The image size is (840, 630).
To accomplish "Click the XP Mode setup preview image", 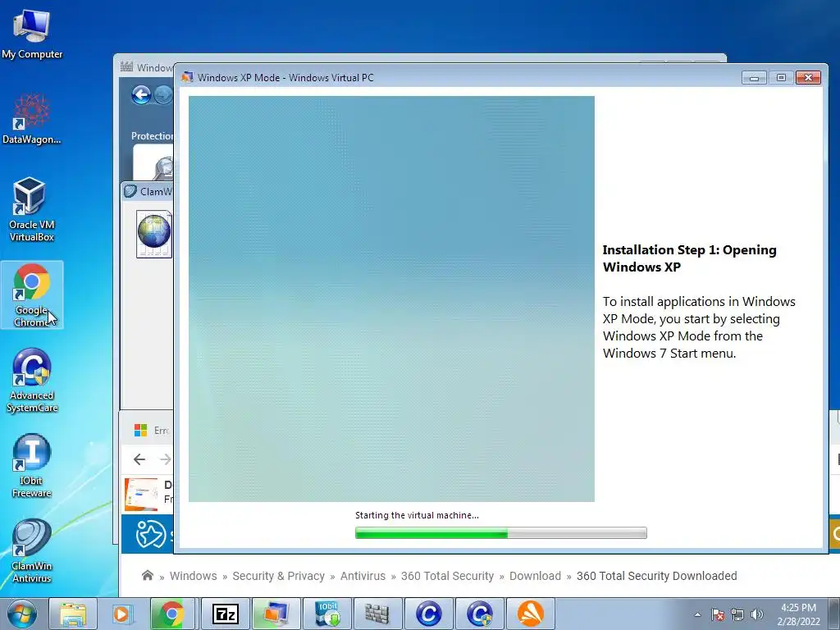I will pos(391,299).
